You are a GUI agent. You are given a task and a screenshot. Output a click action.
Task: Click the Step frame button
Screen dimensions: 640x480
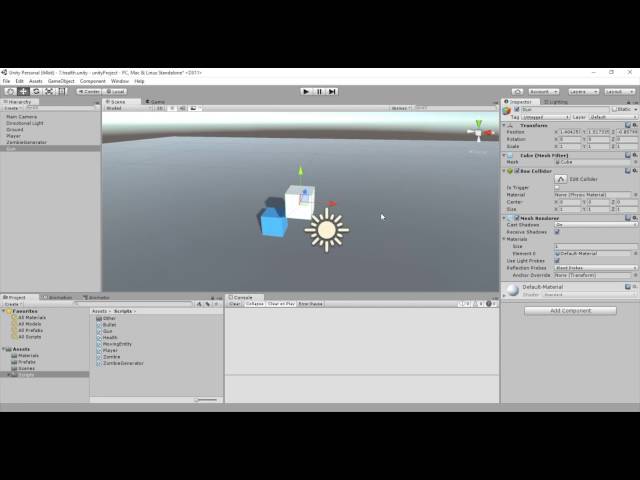(332, 91)
